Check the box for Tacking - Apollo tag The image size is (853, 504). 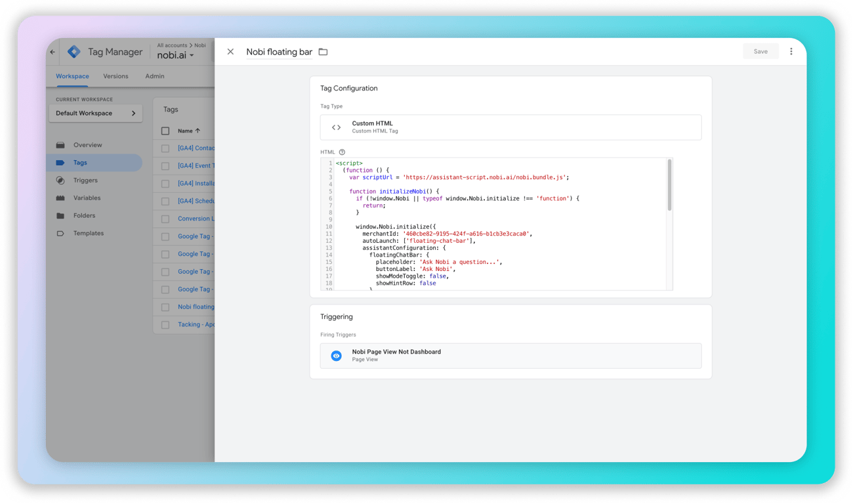pos(165,325)
